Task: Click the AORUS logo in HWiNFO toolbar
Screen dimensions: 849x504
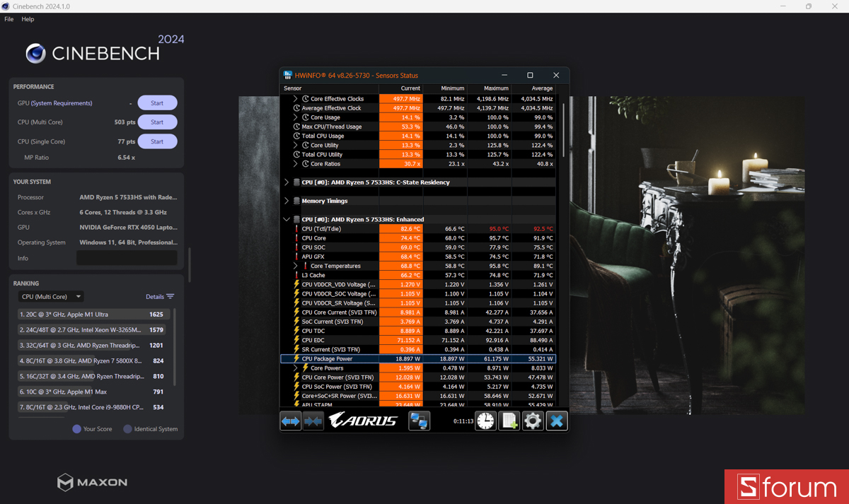Action: tap(364, 421)
